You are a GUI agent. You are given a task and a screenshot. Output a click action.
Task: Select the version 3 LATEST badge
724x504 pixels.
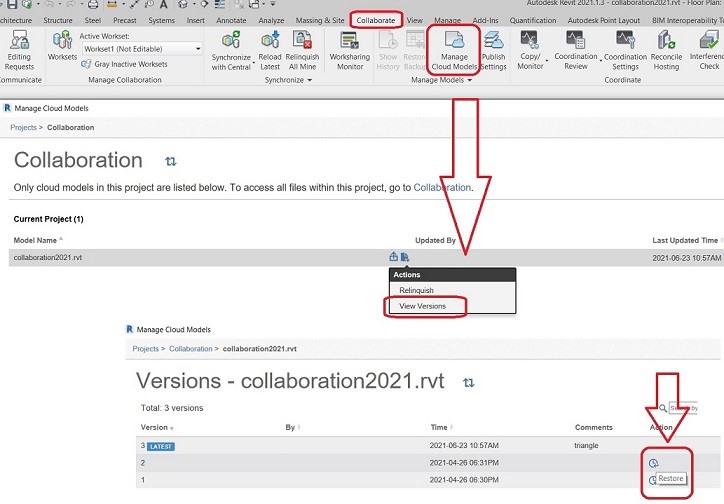[x=161, y=446]
